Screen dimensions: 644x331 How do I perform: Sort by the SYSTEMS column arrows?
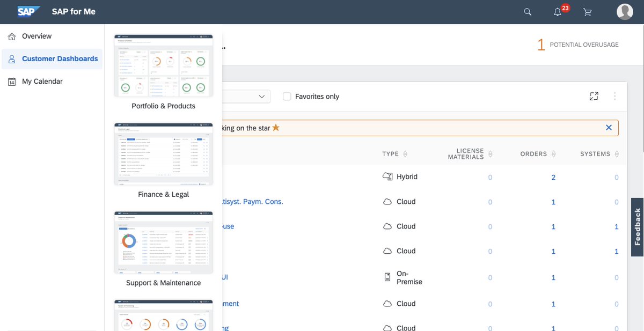617,154
